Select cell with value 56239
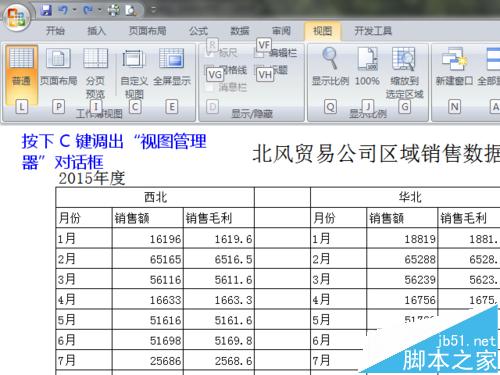 click(x=402, y=279)
